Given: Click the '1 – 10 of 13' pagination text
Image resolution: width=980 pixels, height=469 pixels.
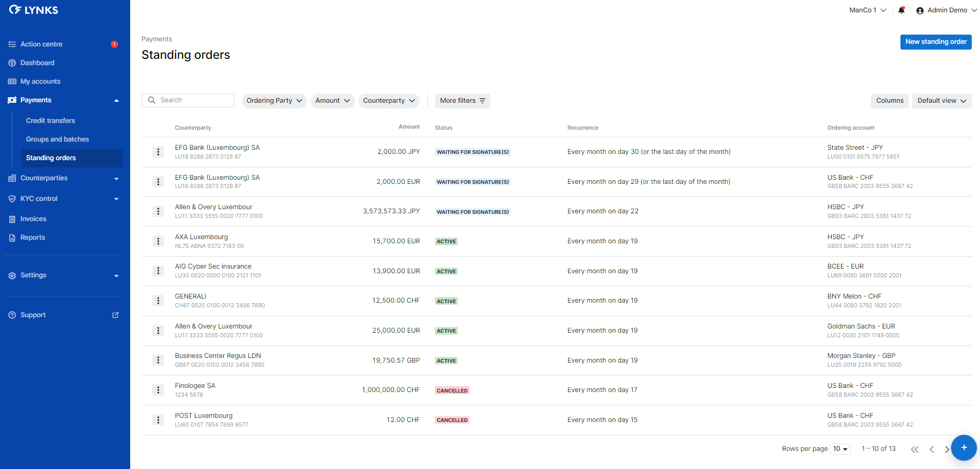Looking at the screenshot, I should [x=878, y=449].
